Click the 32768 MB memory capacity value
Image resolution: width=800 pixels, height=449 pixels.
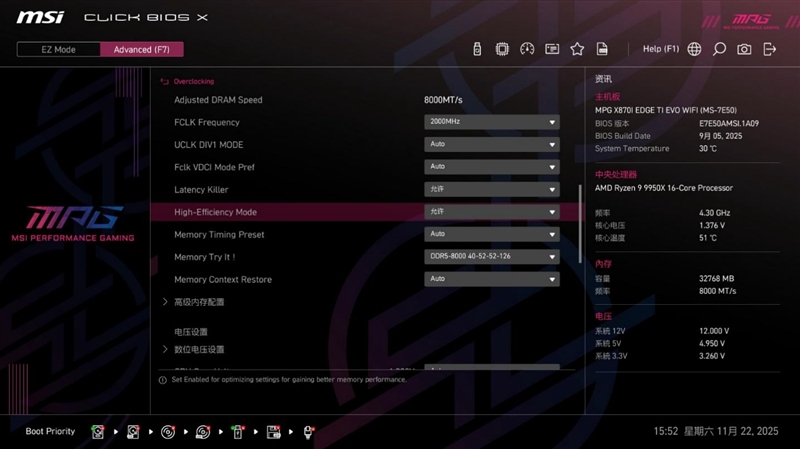point(716,279)
